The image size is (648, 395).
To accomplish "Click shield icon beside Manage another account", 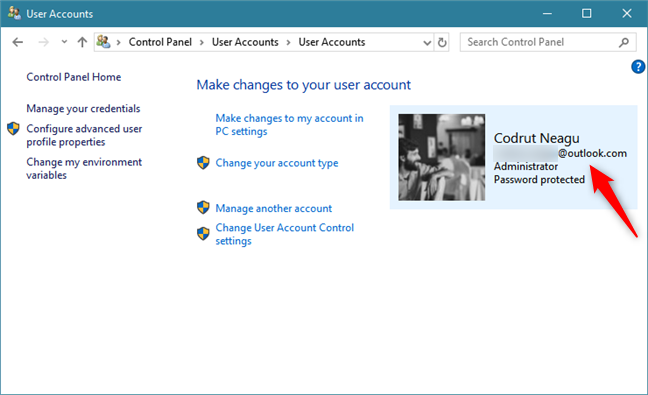I will point(203,207).
